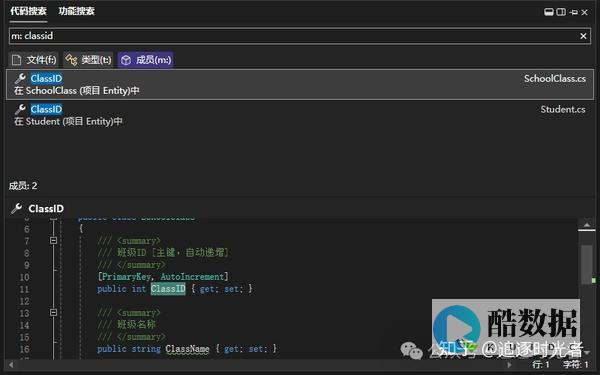Viewport: 600px width, 375px height.
Task: Click wrench icon beside SchoolClass ClassID result
Action: (x=20, y=78)
